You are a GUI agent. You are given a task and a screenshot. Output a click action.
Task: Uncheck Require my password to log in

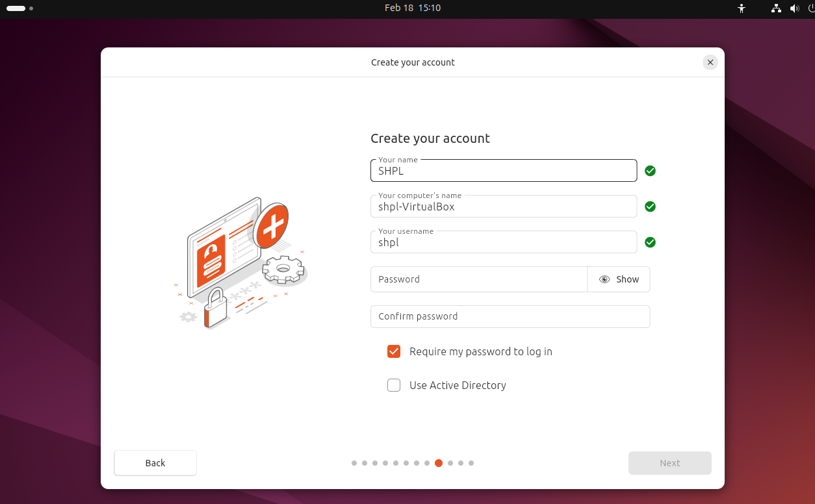point(394,351)
